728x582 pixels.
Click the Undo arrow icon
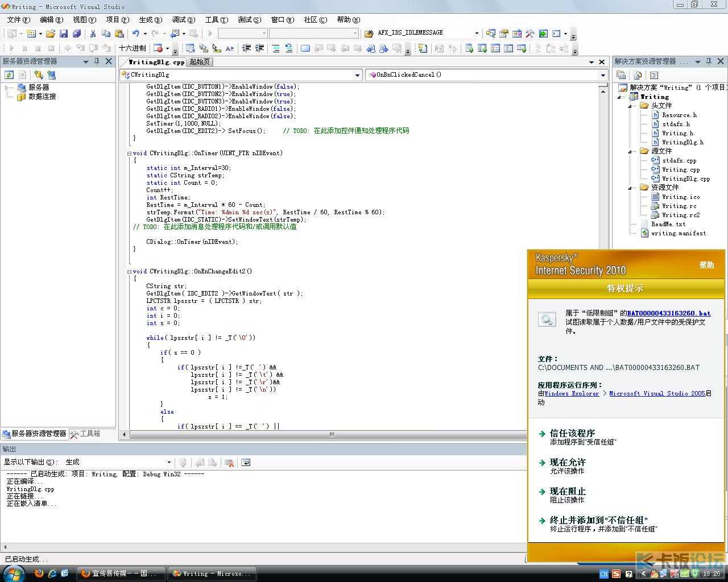coord(136,34)
